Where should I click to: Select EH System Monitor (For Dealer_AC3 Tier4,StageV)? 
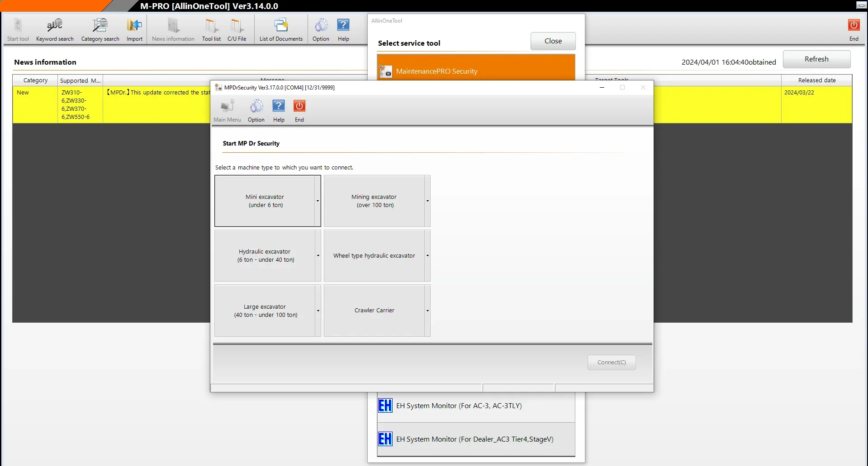click(x=476, y=439)
